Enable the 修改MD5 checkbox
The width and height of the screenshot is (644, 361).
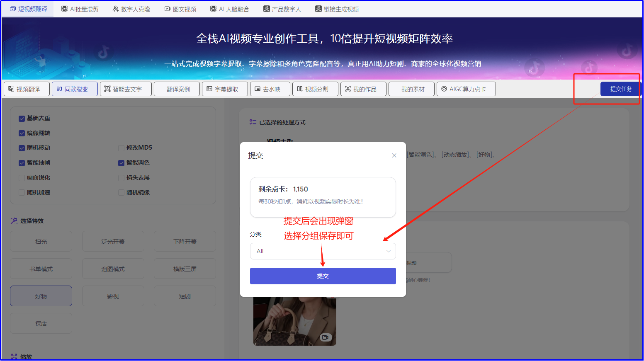coord(122,148)
